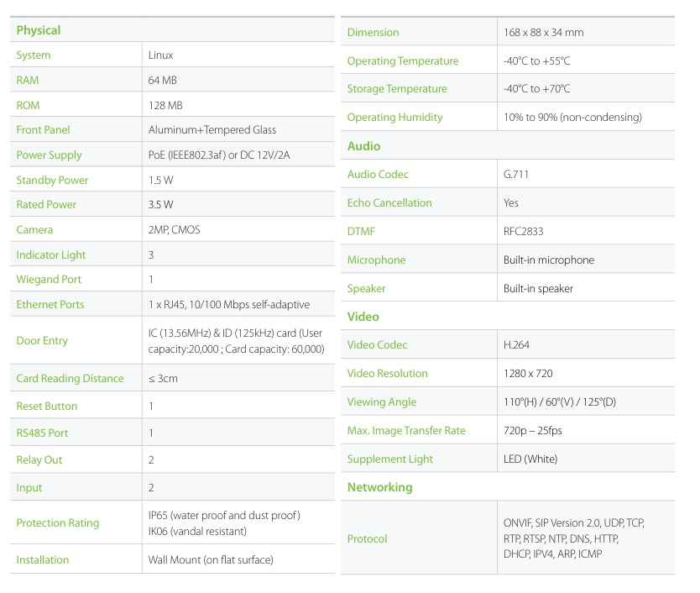
Task: Click the Power Supply label
Action: pos(49,155)
